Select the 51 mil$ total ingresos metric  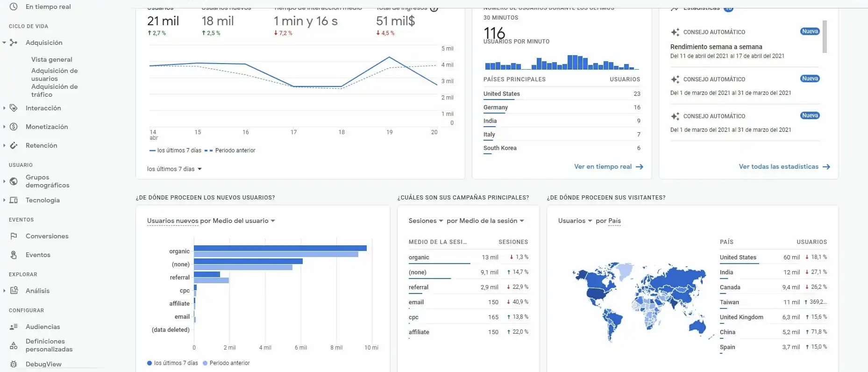[395, 21]
